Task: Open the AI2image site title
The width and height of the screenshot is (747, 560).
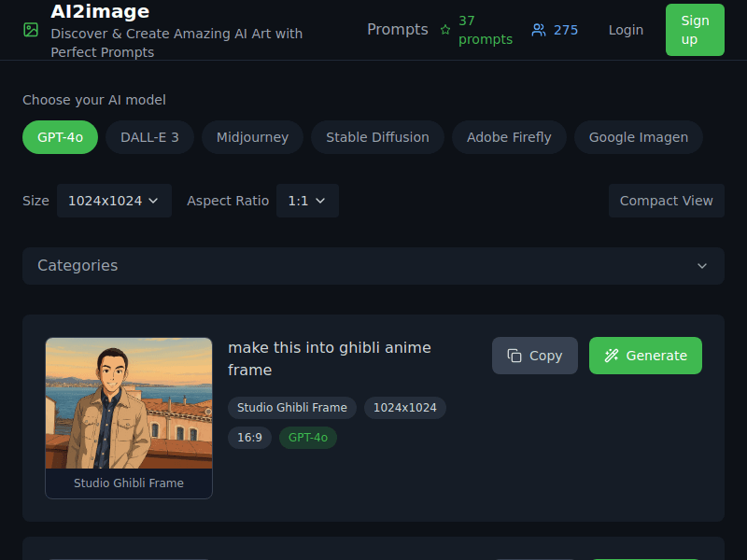Action: 100,11
